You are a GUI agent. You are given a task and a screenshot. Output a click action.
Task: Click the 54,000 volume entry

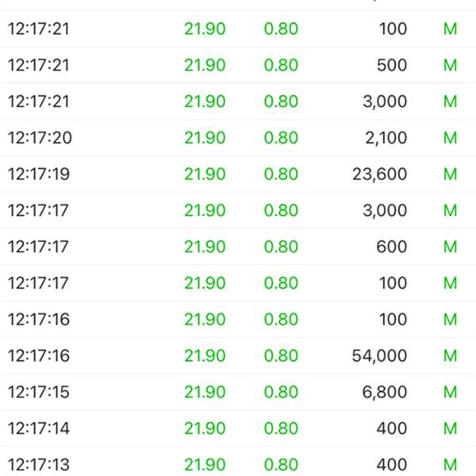click(x=379, y=356)
